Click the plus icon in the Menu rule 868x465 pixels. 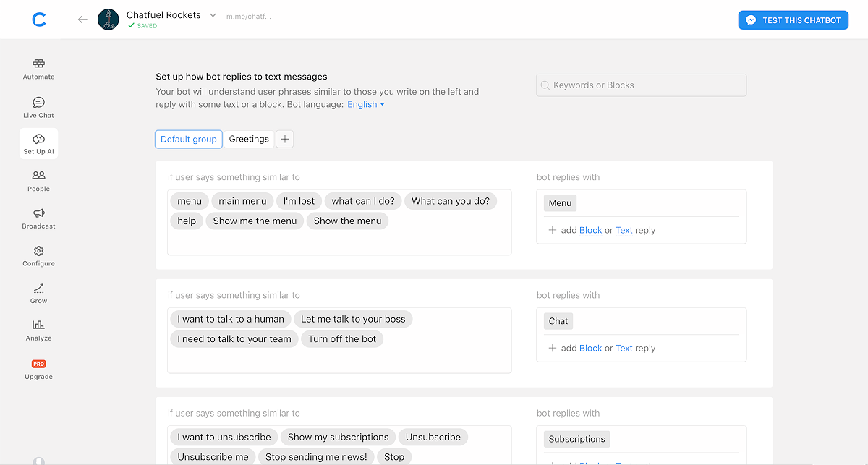click(553, 230)
